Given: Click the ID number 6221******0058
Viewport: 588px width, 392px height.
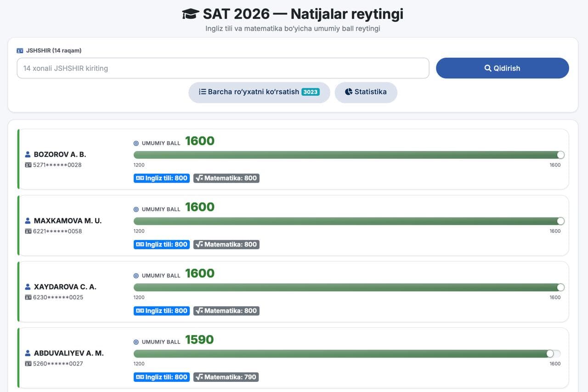Looking at the screenshot, I should (x=57, y=231).
